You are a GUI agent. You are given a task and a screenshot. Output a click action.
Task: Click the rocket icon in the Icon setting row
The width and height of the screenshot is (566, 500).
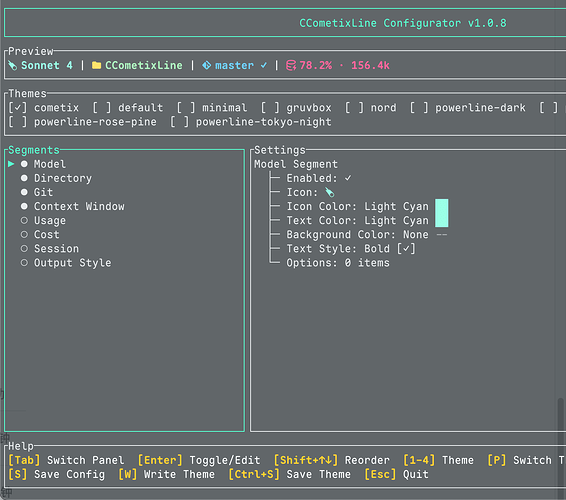pyautogui.click(x=330, y=192)
